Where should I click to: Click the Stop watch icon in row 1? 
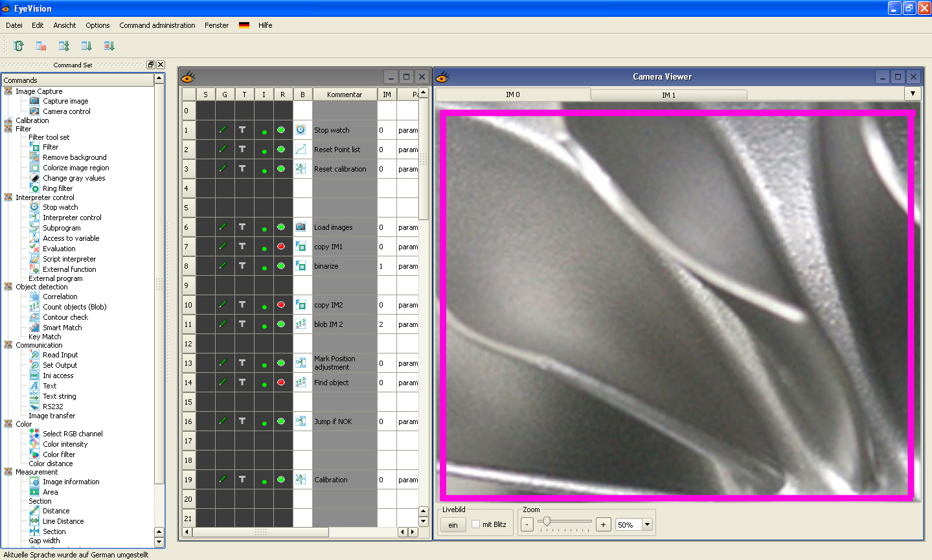301,130
